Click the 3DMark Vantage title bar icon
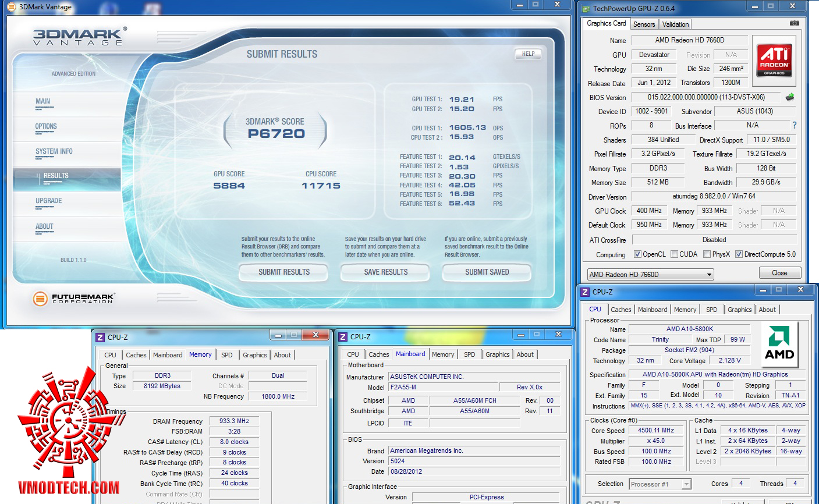 11,7
